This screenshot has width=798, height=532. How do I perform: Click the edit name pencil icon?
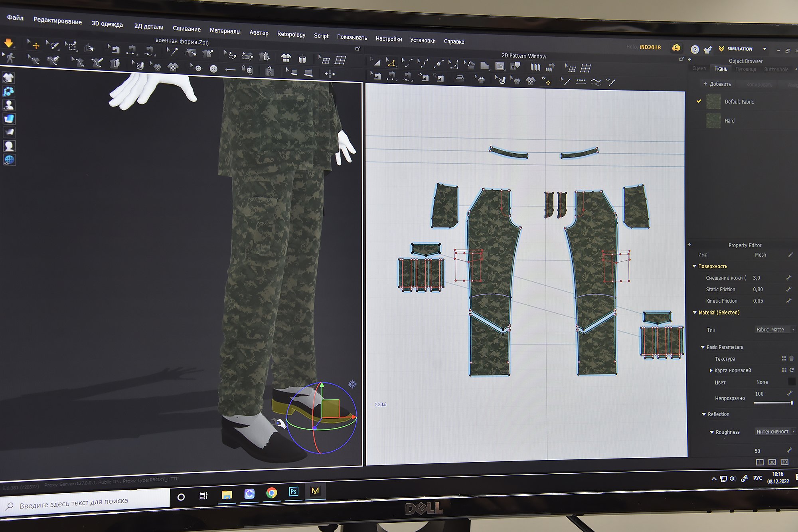click(790, 255)
